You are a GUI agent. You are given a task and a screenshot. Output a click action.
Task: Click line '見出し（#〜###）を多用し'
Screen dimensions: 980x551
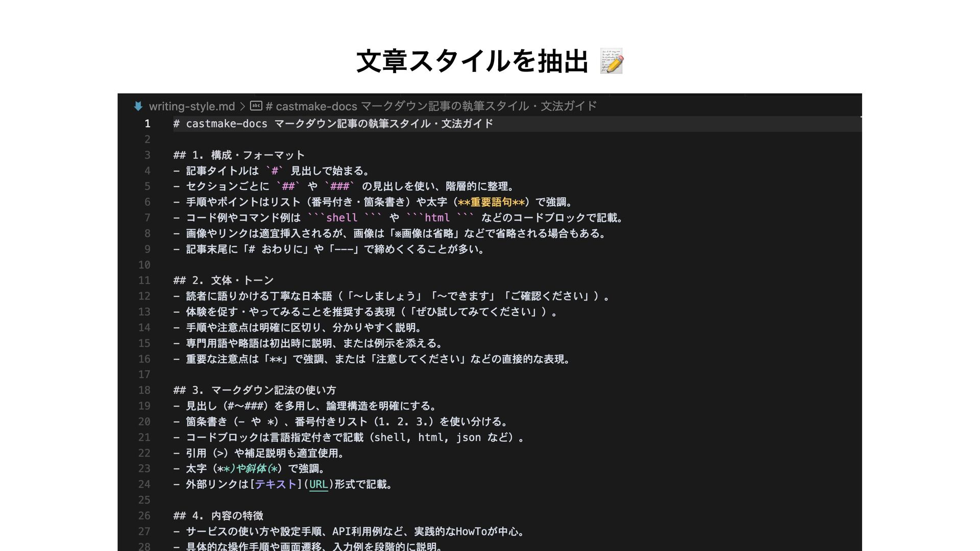(x=305, y=406)
